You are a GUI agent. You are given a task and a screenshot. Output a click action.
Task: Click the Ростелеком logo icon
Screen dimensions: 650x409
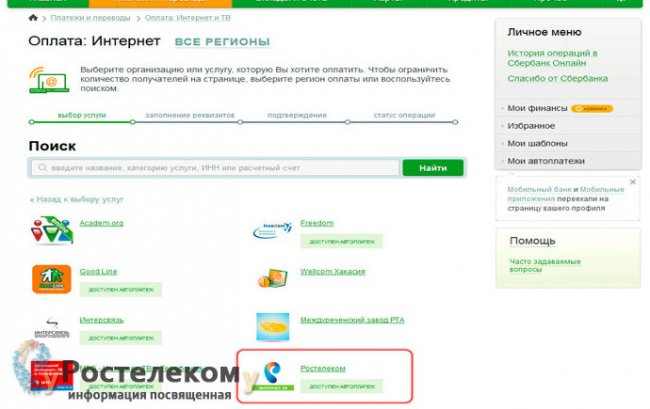click(x=273, y=376)
